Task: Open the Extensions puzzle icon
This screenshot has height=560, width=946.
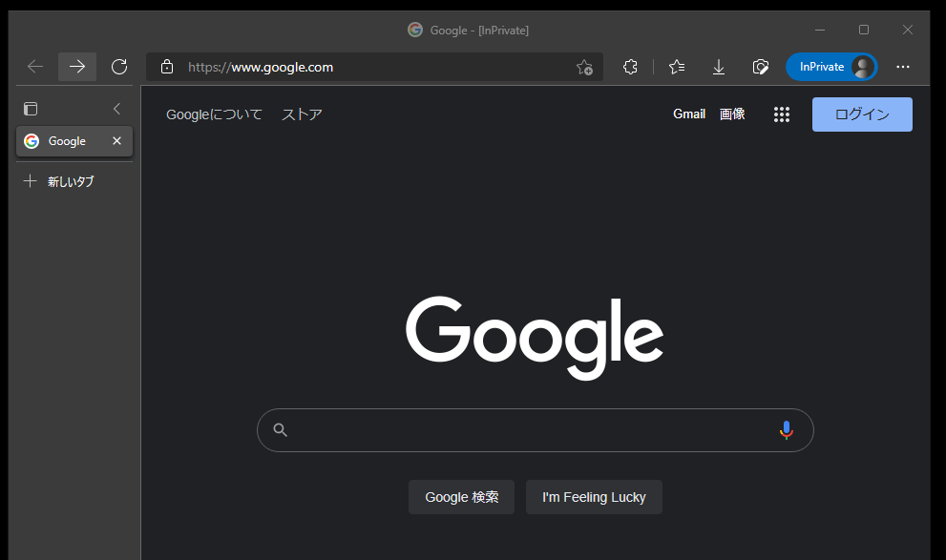Action: click(x=630, y=67)
